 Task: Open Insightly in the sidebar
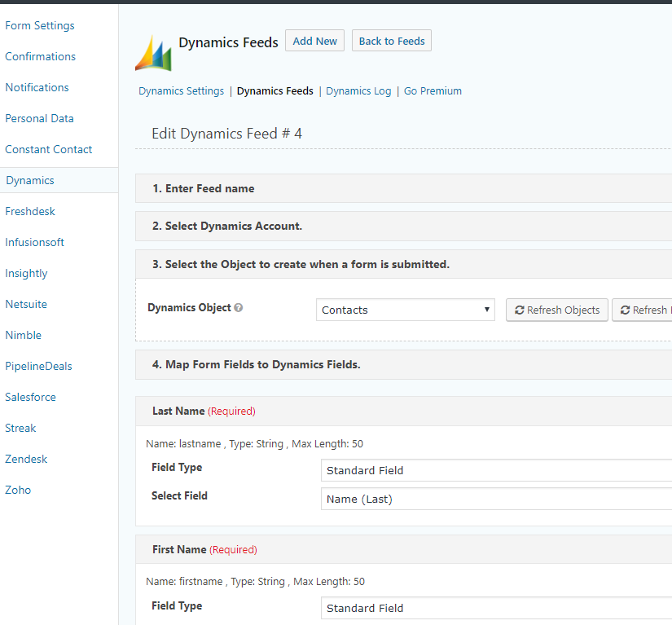click(x=26, y=274)
